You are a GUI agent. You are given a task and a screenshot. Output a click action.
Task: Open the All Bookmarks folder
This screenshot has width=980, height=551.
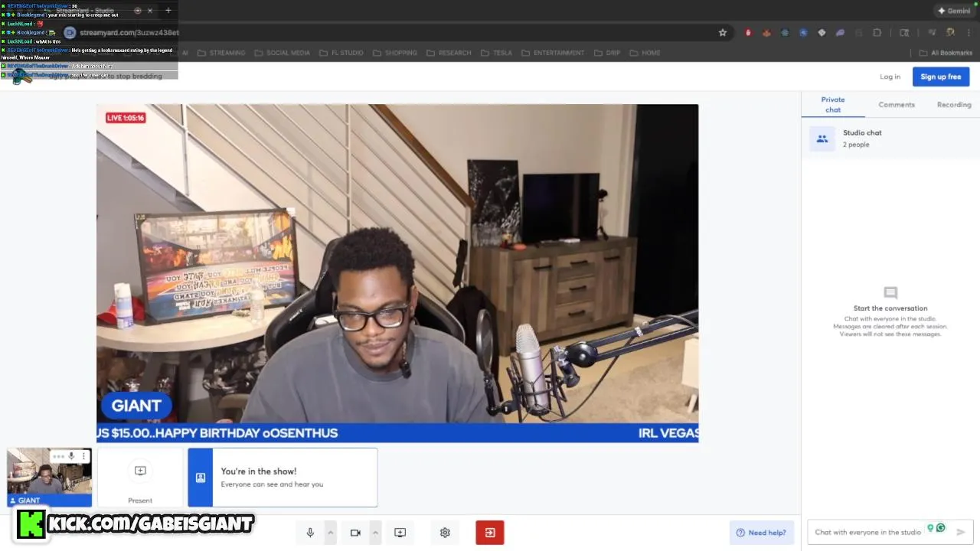coord(946,53)
